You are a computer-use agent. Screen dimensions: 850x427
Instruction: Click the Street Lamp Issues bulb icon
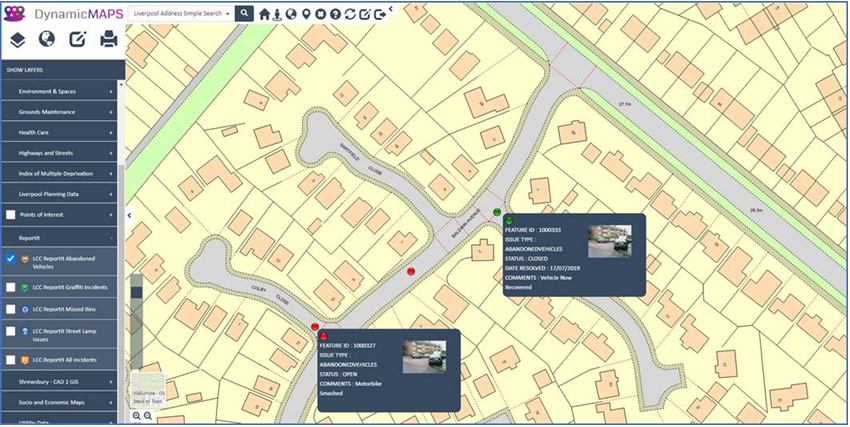point(24,331)
